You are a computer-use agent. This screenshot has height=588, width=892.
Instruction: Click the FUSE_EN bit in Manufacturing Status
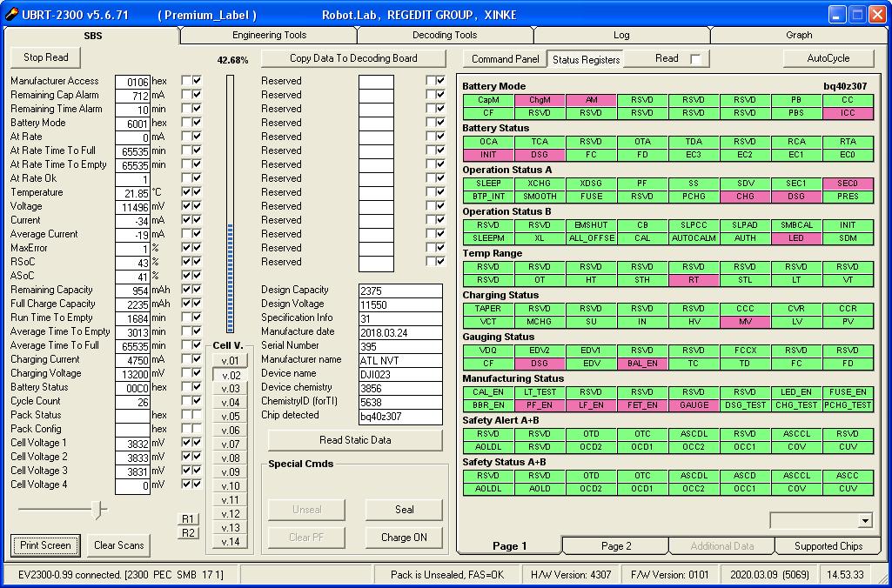pyautogui.click(x=848, y=391)
